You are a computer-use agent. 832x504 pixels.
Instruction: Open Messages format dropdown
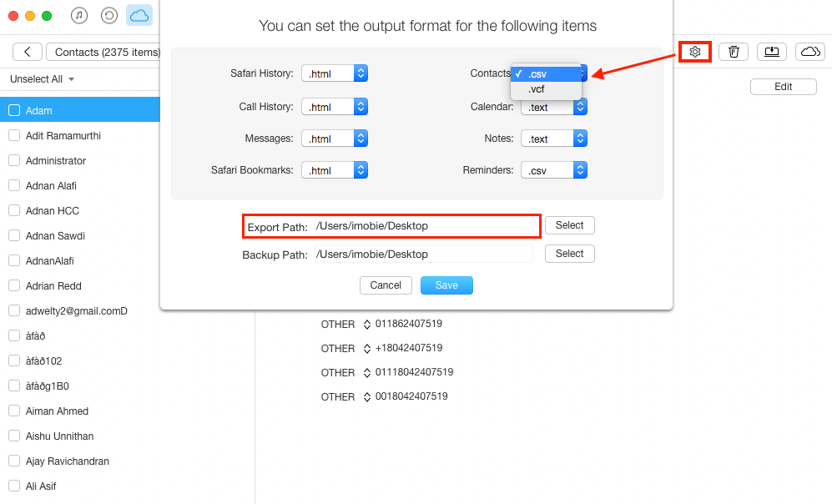coord(335,139)
